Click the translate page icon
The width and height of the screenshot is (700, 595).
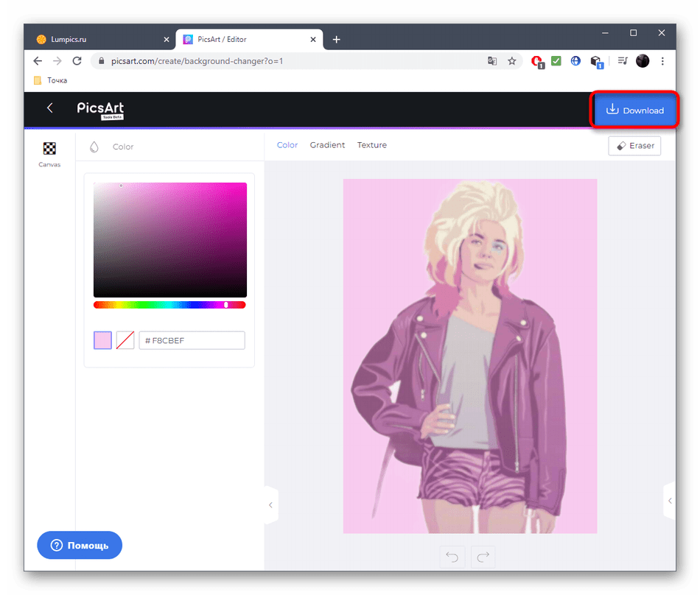[492, 61]
